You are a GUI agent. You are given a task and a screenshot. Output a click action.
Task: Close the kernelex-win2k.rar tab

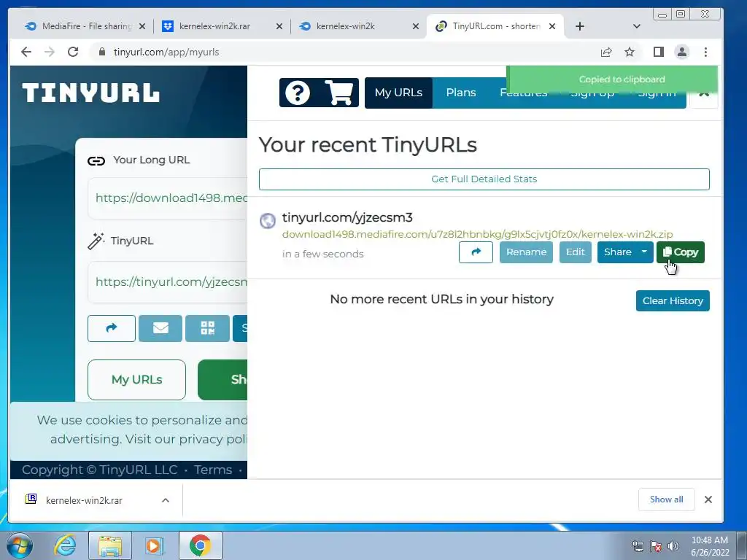tap(279, 27)
